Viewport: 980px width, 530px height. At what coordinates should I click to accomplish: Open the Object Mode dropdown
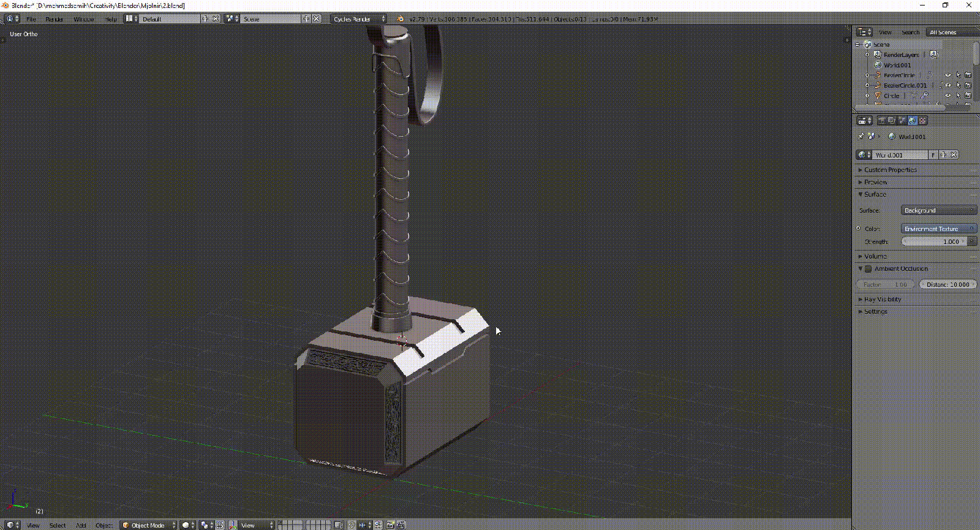point(148,525)
